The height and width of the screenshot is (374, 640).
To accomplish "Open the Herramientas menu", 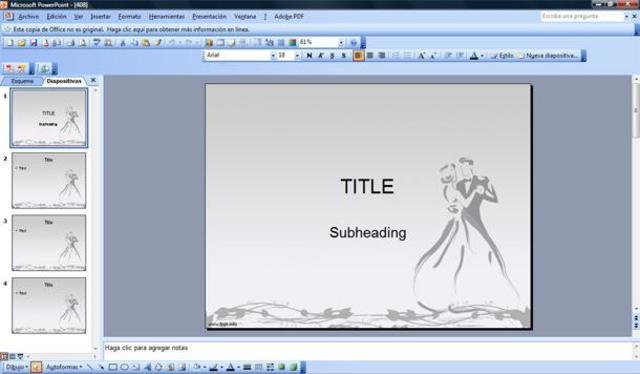I will click(x=167, y=17).
